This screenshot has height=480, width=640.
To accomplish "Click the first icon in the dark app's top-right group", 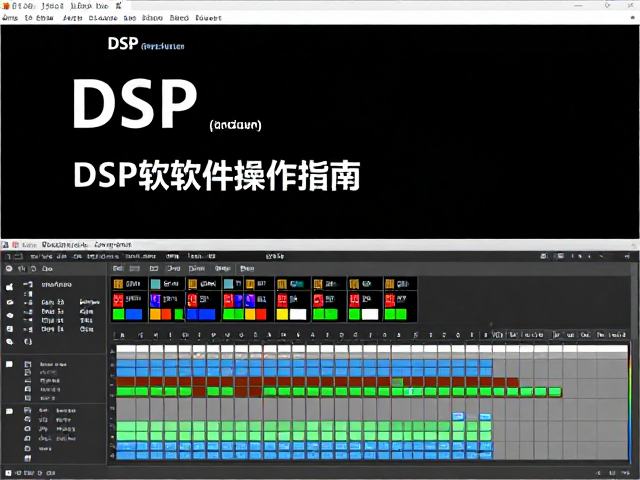I will pyautogui.click(x=543, y=256).
